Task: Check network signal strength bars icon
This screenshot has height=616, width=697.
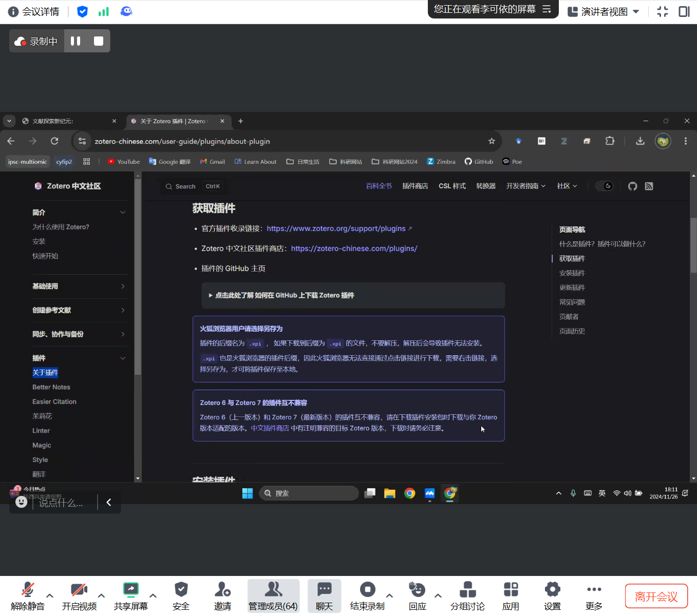Action: pos(104,11)
